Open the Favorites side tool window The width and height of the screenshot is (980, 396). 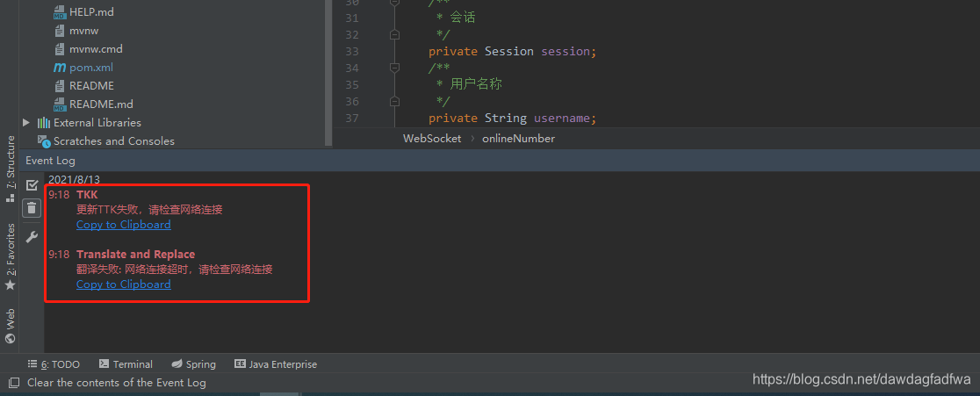click(x=10, y=256)
